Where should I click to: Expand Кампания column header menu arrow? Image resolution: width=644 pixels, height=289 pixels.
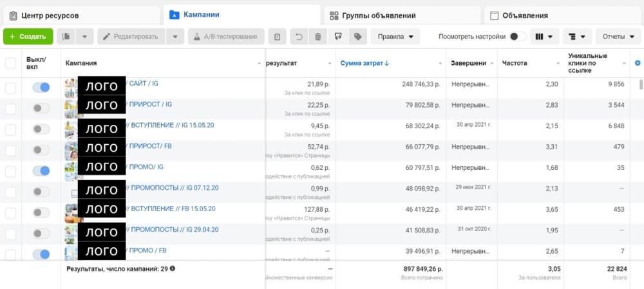[x=259, y=64]
